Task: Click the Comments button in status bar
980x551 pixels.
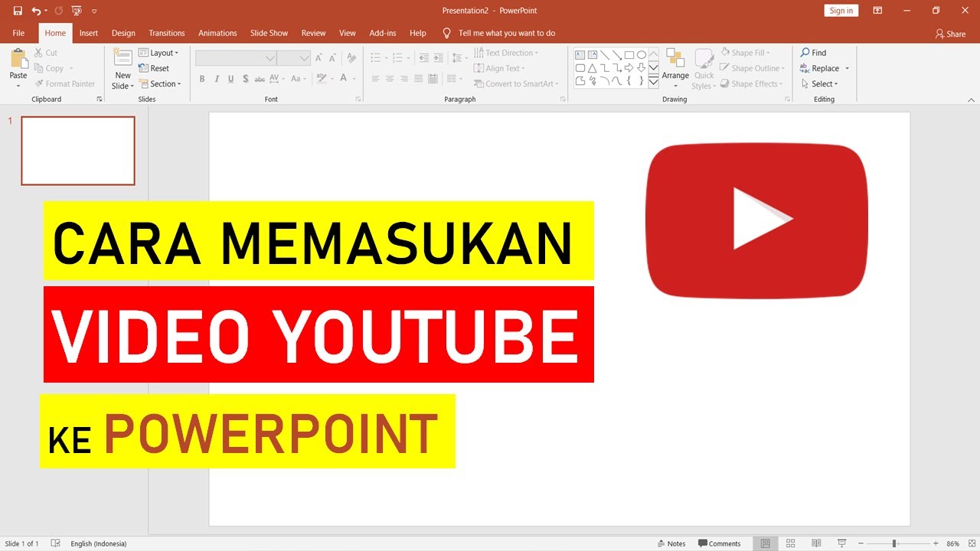Action: [x=720, y=543]
